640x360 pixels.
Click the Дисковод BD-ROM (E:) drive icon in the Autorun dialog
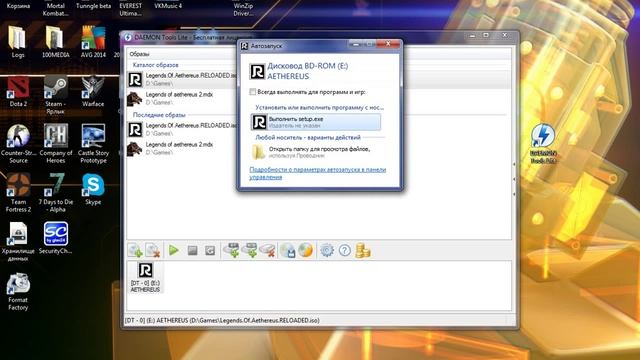(258, 71)
